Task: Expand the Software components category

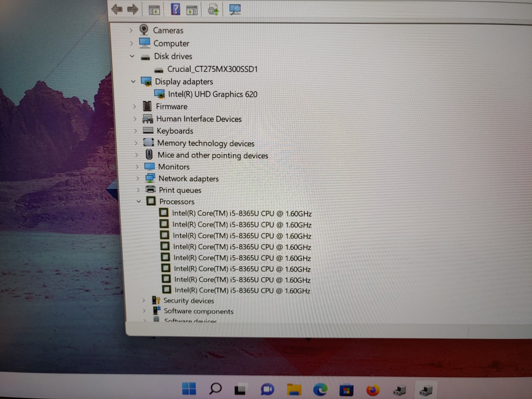Action: (144, 311)
